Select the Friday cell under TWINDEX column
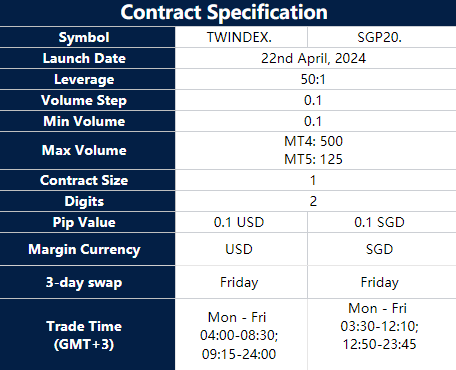 (x=241, y=282)
